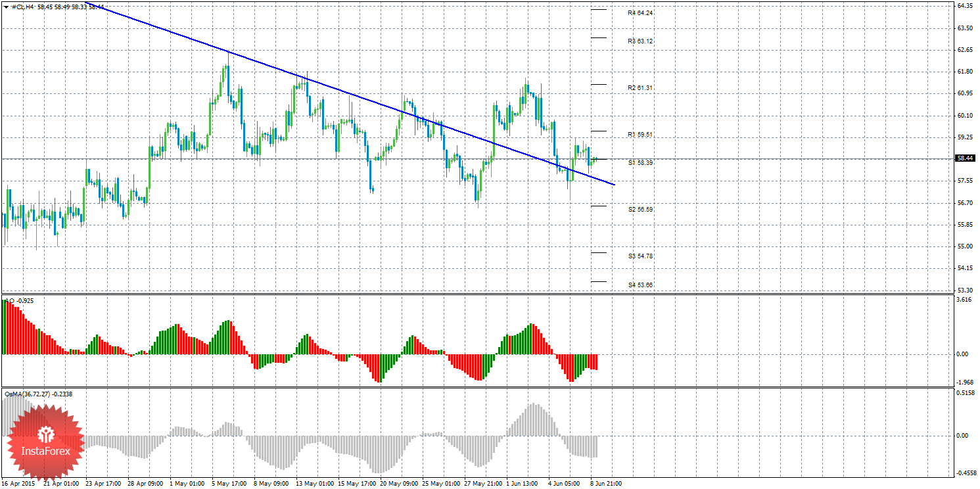Click the AO scale value 3.616
The image size is (980, 489).
click(x=966, y=300)
